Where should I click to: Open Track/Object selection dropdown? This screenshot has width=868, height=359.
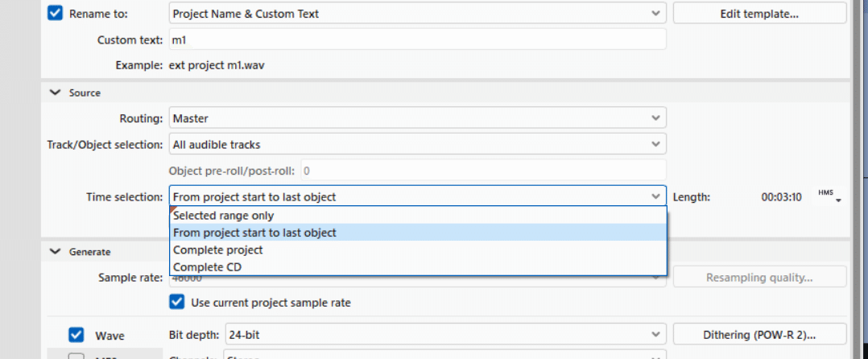(x=417, y=145)
